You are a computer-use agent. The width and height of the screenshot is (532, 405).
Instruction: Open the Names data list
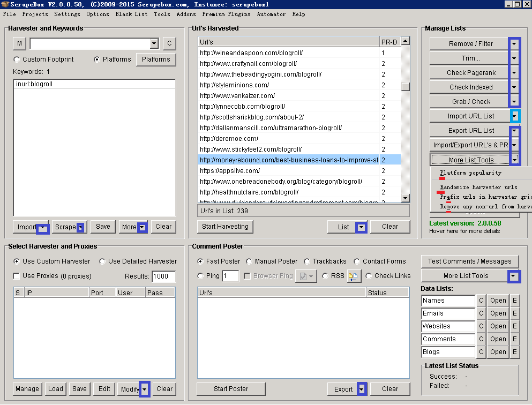pos(498,301)
